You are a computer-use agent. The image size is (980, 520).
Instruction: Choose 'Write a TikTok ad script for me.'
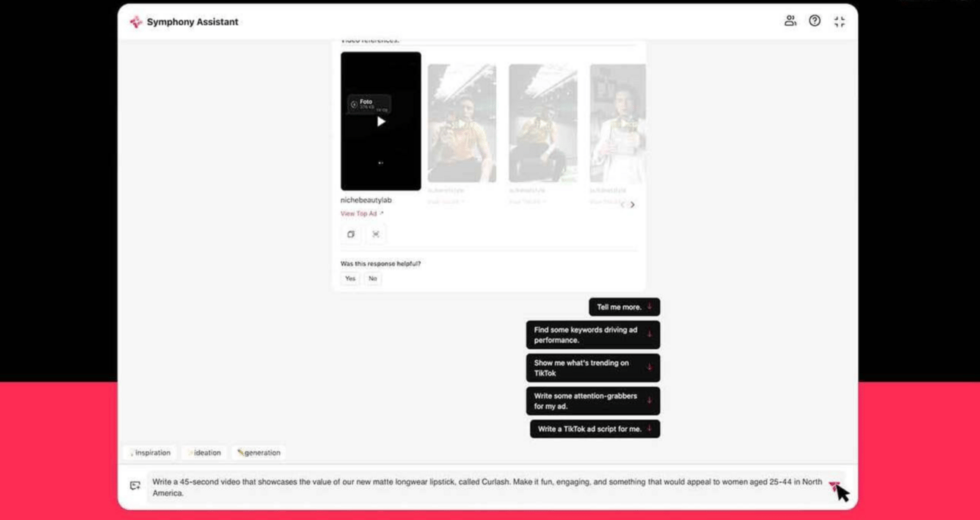pos(595,429)
